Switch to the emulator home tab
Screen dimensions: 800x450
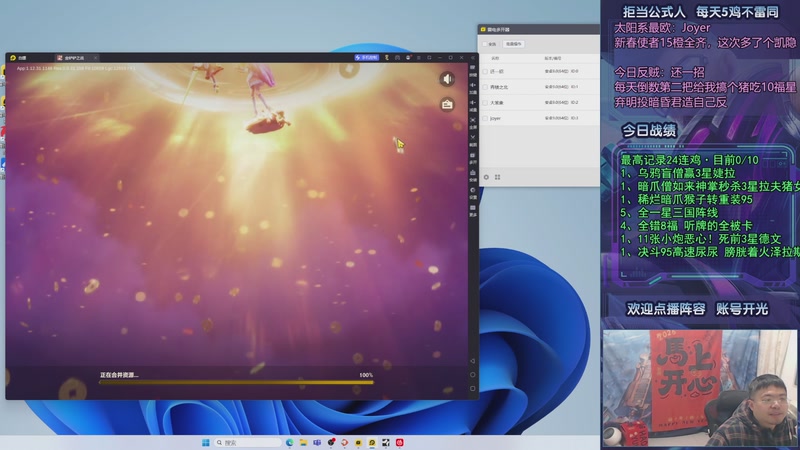point(19,58)
